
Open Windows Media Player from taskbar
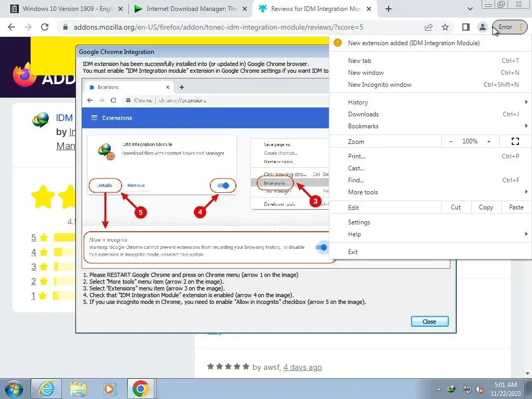pos(110,389)
